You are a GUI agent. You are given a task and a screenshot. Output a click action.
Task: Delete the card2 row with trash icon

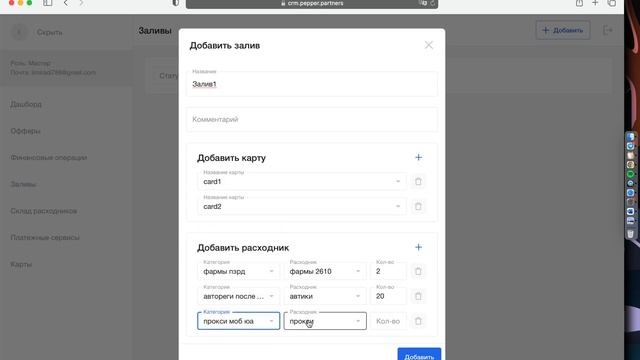pos(418,207)
